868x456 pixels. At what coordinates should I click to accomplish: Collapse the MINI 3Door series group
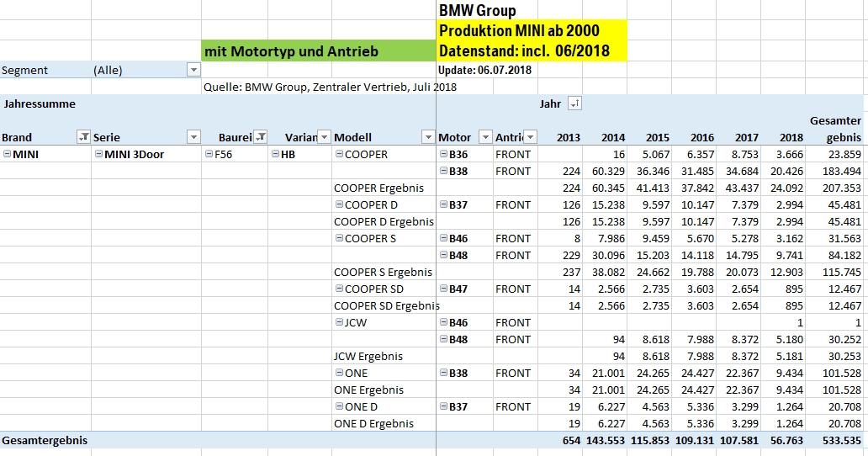pos(98,154)
